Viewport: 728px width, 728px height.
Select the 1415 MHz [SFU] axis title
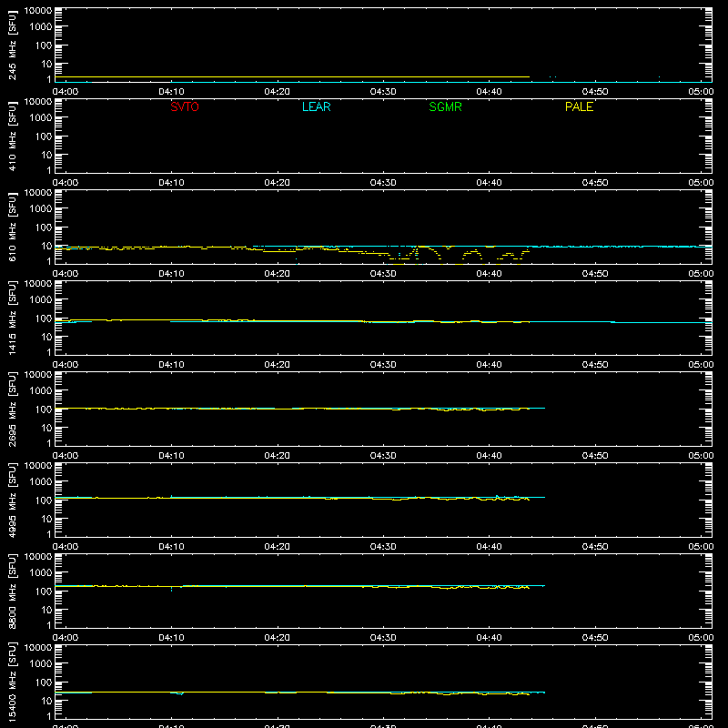pos(12,318)
